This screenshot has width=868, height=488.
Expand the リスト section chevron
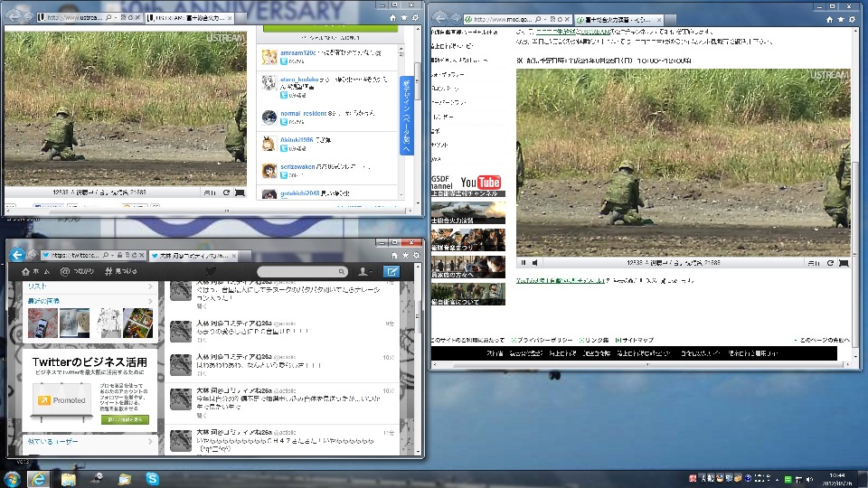tap(150, 286)
